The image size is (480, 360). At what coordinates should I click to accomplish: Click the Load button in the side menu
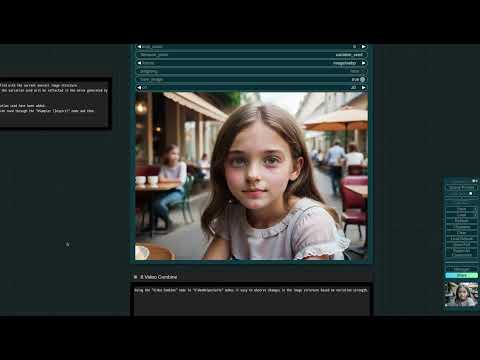(x=462, y=215)
